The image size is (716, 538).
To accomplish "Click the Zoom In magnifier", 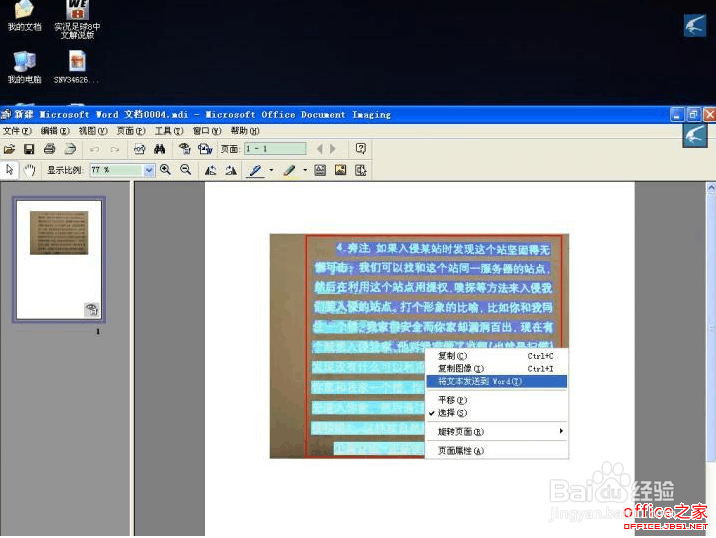I will click(x=165, y=170).
